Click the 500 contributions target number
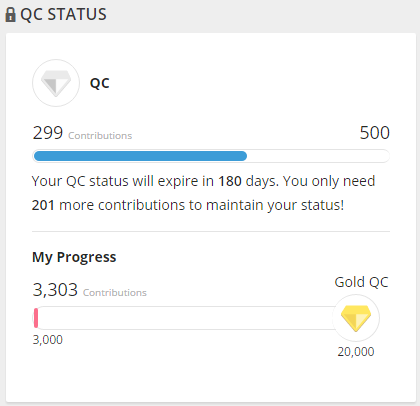 (x=375, y=133)
